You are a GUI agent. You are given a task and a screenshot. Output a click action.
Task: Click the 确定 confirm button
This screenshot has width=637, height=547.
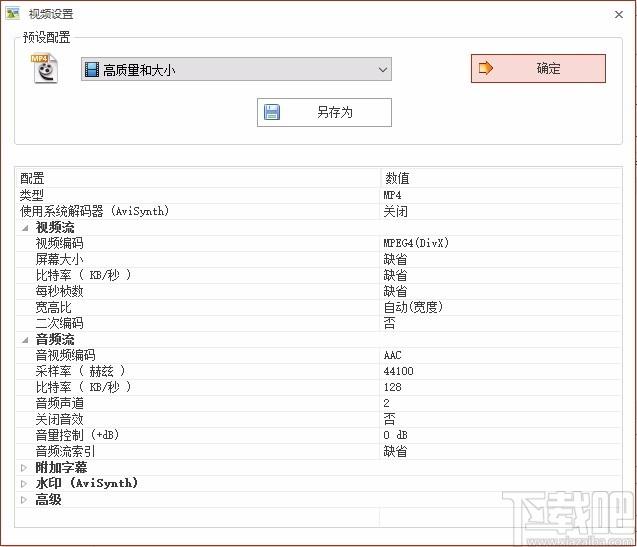(538, 68)
